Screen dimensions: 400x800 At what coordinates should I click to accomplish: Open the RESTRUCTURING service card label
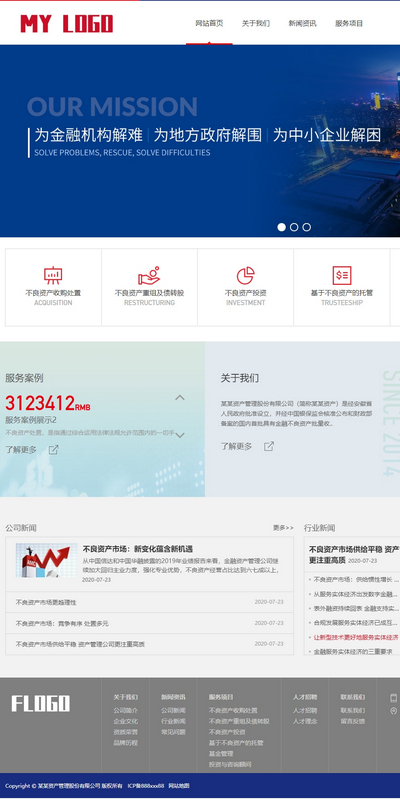pos(149,303)
